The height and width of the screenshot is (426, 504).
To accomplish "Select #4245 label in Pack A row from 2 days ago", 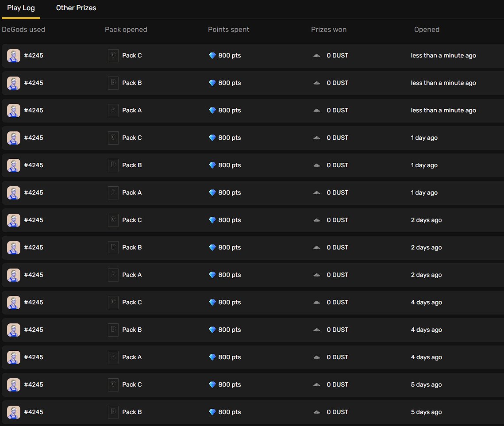I will pyautogui.click(x=34, y=275).
